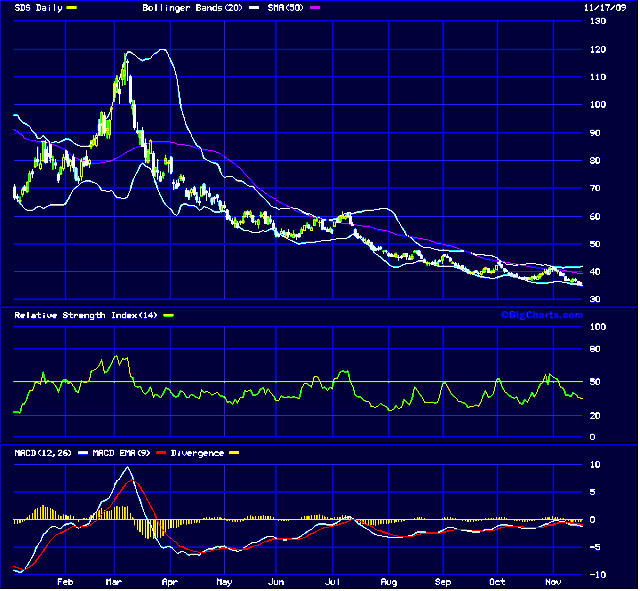Click the 130 price axis label

click(x=600, y=21)
